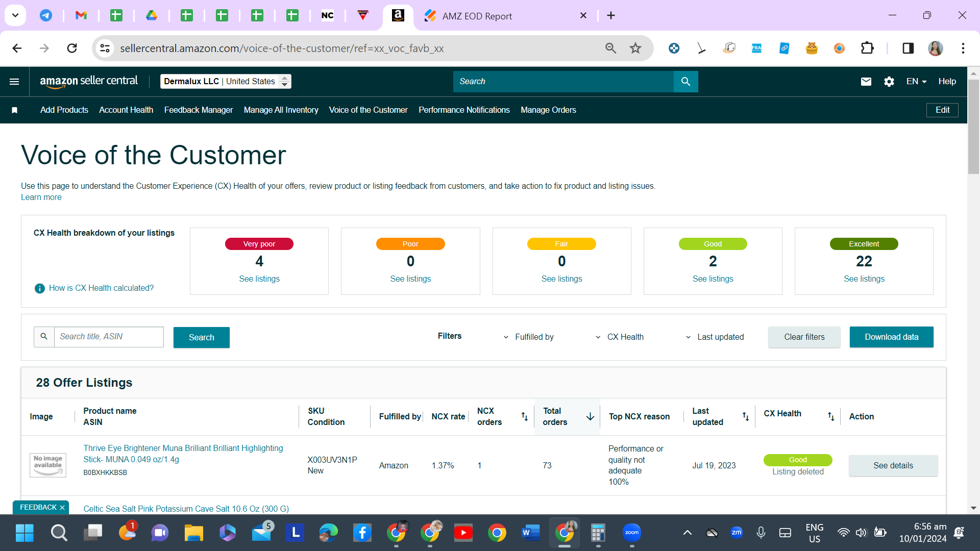
Task: Open Zoom from the taskbar
Action: pyautogui.click(x=632, y=533)
